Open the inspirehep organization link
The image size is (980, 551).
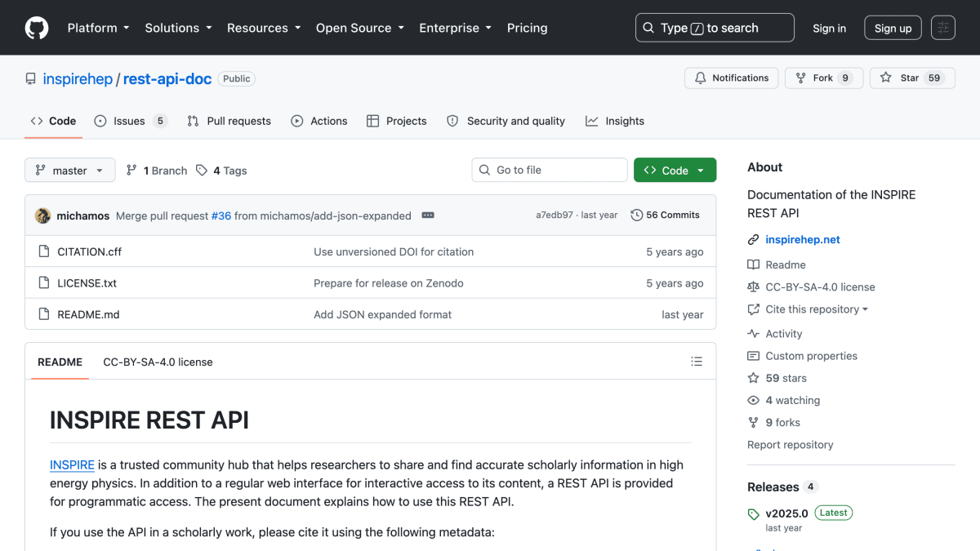tap(78, 78)
